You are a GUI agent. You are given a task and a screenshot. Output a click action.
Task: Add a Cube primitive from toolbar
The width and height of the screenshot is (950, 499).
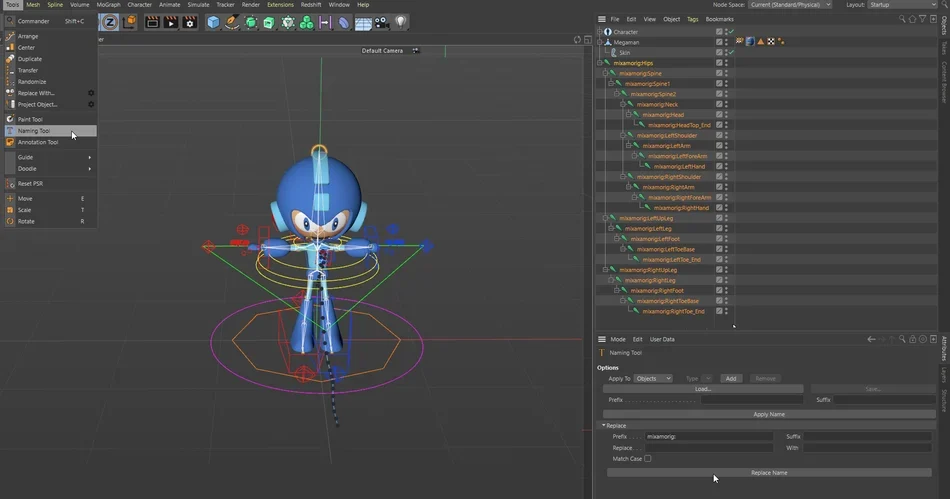213,23
